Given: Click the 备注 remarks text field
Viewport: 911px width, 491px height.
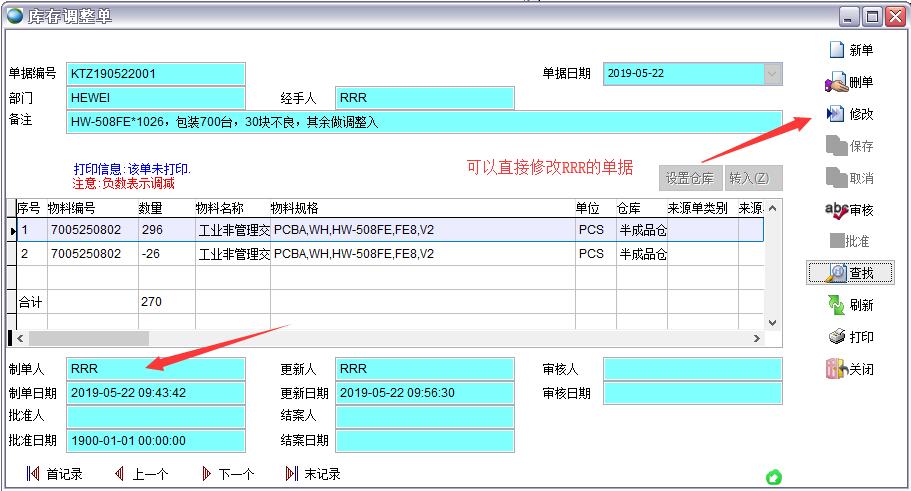Looking at the screenshot, I should (x=424, y=122).
